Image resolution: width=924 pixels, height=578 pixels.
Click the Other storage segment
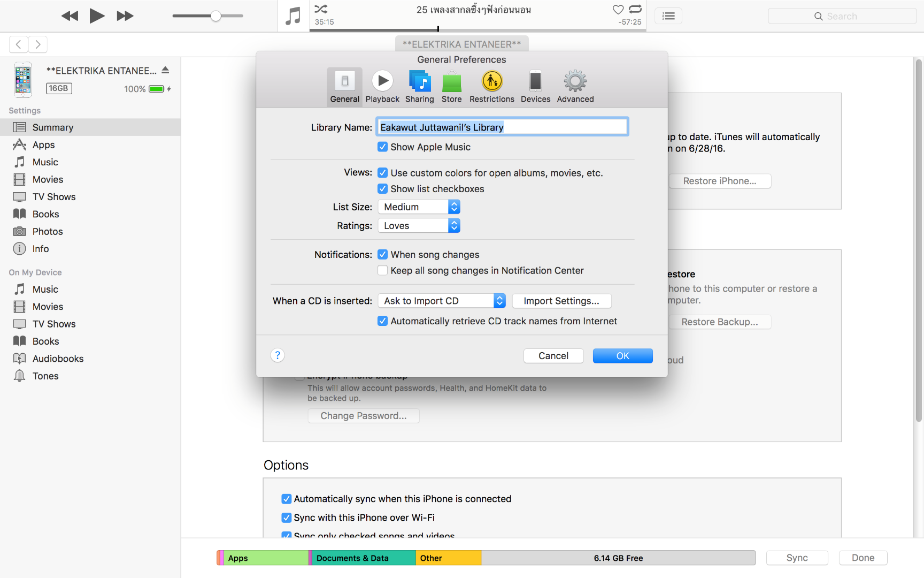(x=449, y=558)
